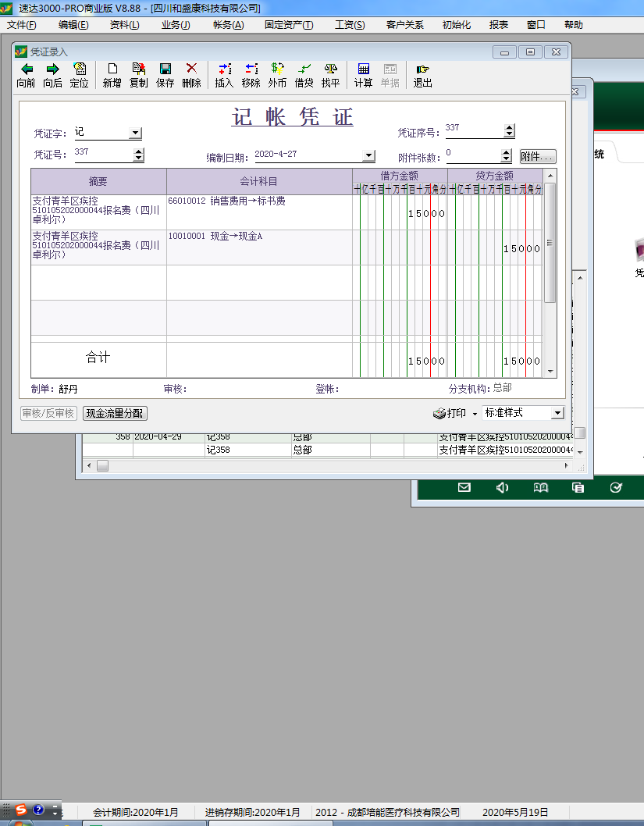The height and width of the screenshot is (826, 644).
Task: Open the 定位 (locate) tool
Action: [79, 69]
